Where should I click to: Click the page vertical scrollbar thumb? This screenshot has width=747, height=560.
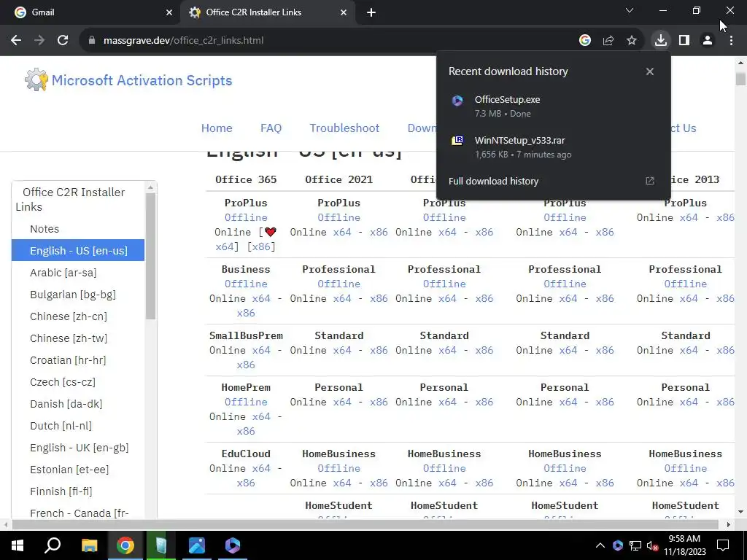pyautogui.click(x=740, y=79)
